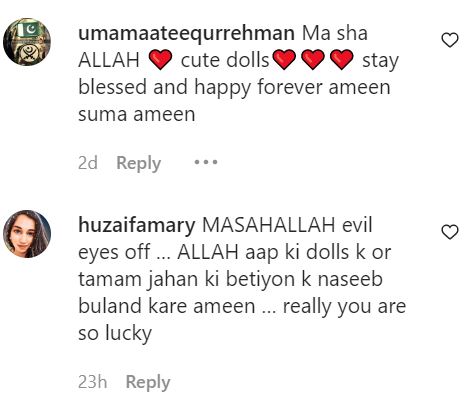The width and height of the screenshot is (470, 403).
Task: Reply to the 23h old comment
Action: point(148,382)
